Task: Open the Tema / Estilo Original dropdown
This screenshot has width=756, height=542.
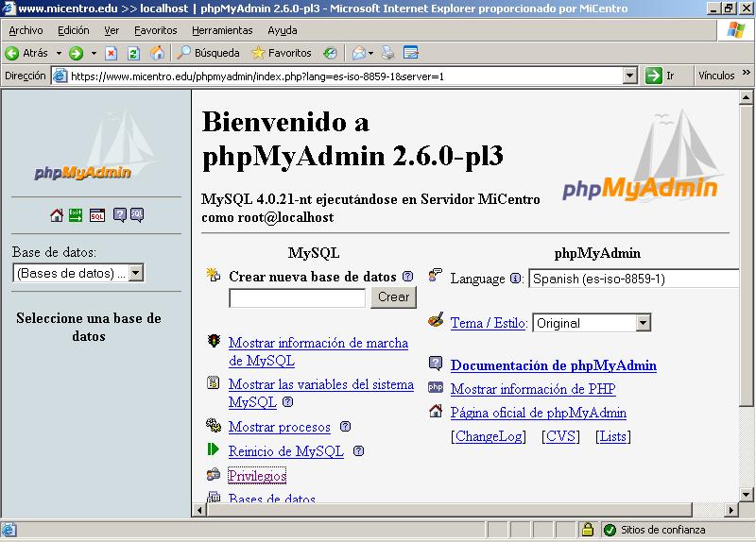Action: pos(592,323)
